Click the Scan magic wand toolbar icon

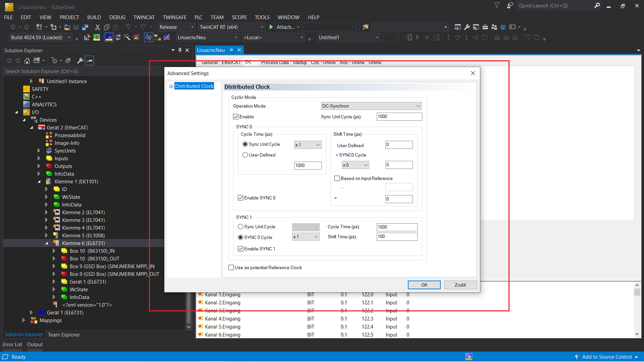coord(127,38)
